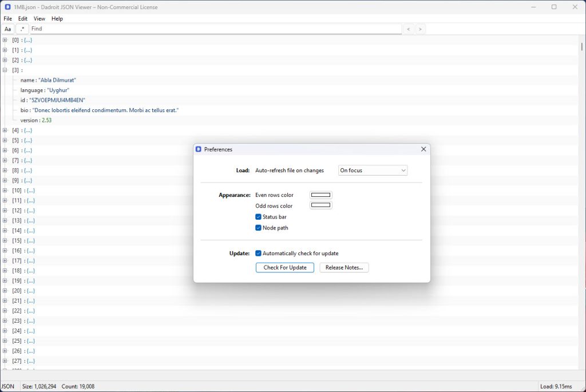
Task: Click the Check For Update button
Action: 285,268
